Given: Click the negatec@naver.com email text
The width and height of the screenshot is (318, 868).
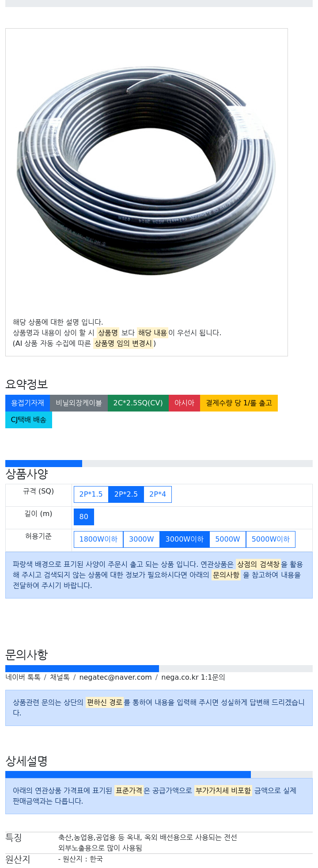Looking at the screenshot, I should click(115, 677).
